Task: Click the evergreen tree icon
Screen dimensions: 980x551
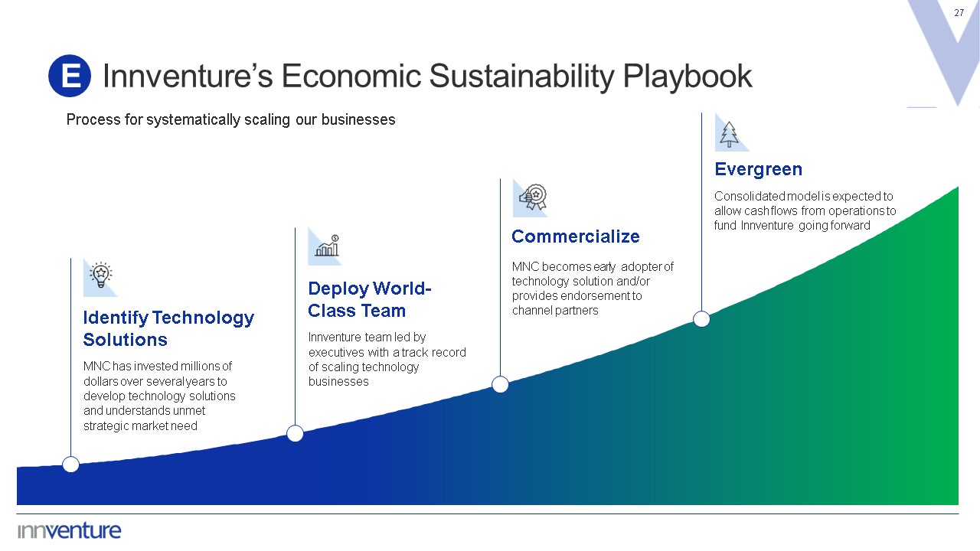Action: (731, 133)
